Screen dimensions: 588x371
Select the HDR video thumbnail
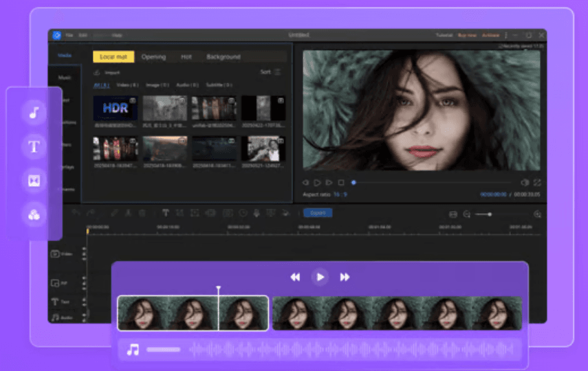tap(115, 108)
